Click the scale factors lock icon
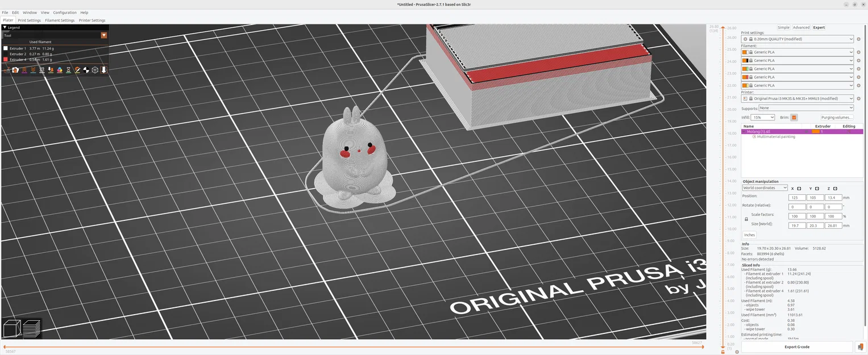868x355 pixels. [x=746, y=219]
